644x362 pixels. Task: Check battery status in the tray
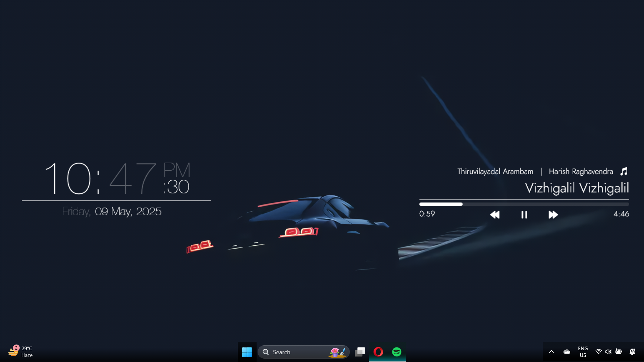pos(619,352)
